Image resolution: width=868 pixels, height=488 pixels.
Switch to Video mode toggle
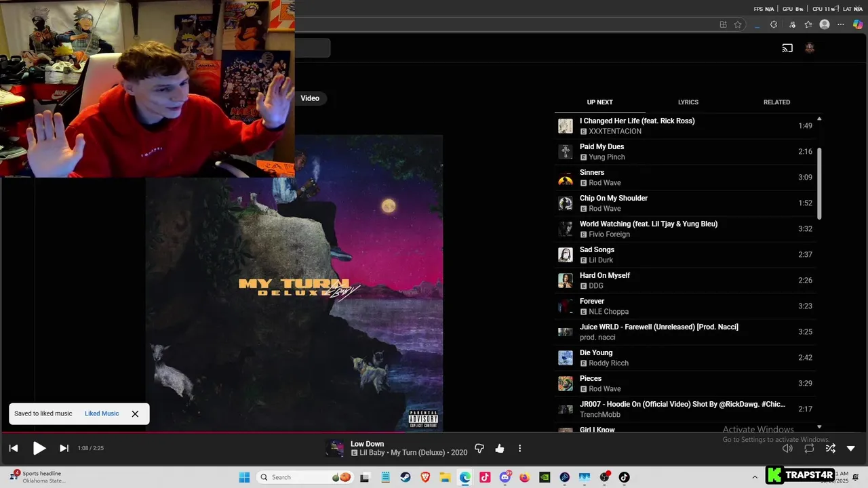pyautogui.click(x=310, y=98)
